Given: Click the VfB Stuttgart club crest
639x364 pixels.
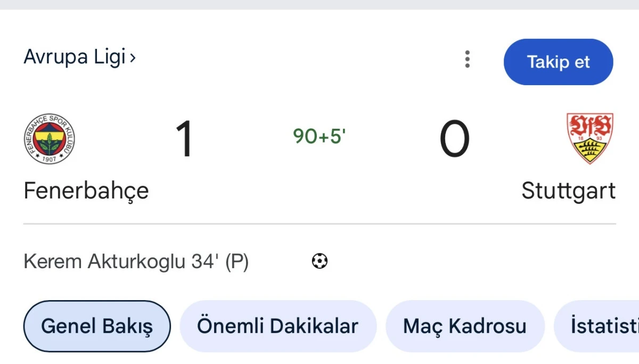Looking at the screenshot, I should 589,138.
